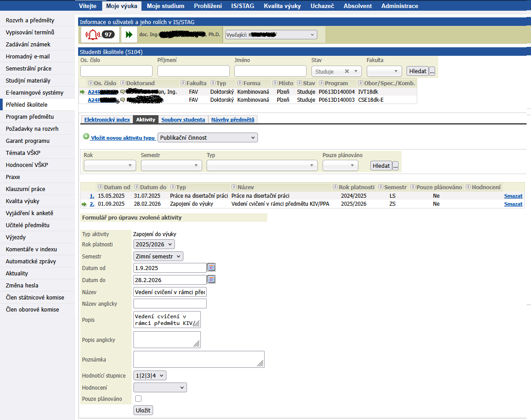This screenshot has height=420, width=531.
Task: Sort activities by Pouze plánováno column
Action: tap(413, 187)
